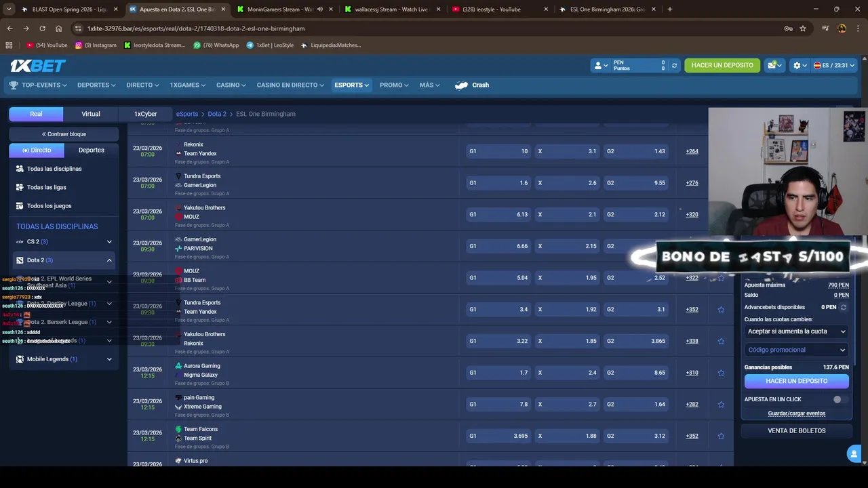Viewport: 868px width, 488px height.
Task: Favorite Aurora Gaming vs Nigma Galaxy match
Action: click(x=721, y=373)
